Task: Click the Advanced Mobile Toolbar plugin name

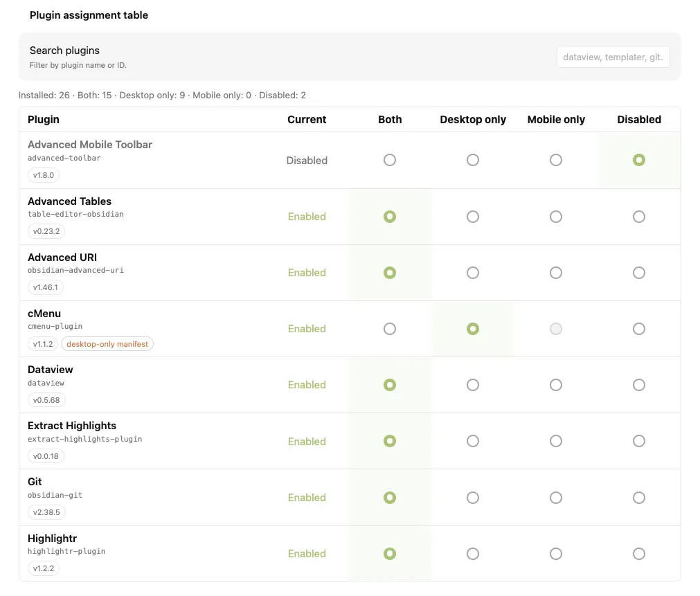Action: [x=90, y=145]
